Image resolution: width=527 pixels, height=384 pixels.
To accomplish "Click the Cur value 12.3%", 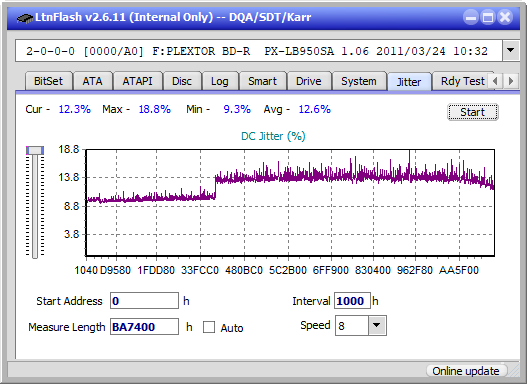I will [75, 109].
